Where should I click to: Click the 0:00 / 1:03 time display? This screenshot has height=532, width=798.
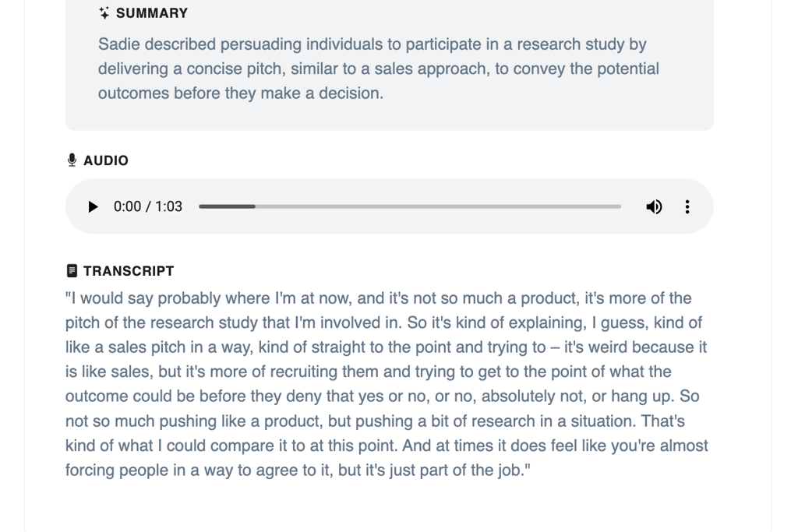pyautogui.click(x=147, y=206)
